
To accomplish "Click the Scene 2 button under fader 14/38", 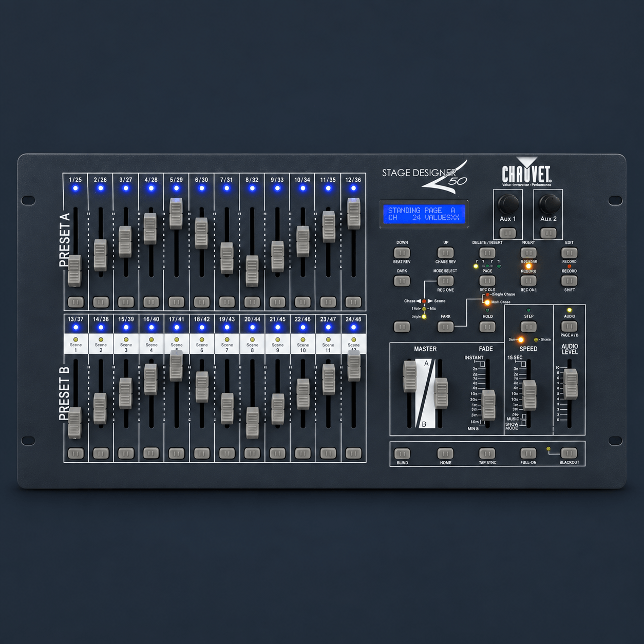I will (x=101, y=453).
